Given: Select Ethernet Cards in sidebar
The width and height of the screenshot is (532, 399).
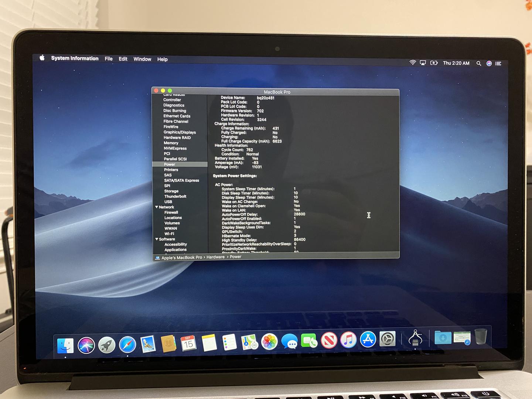Looking at the screenshot, I should point(177,116).
